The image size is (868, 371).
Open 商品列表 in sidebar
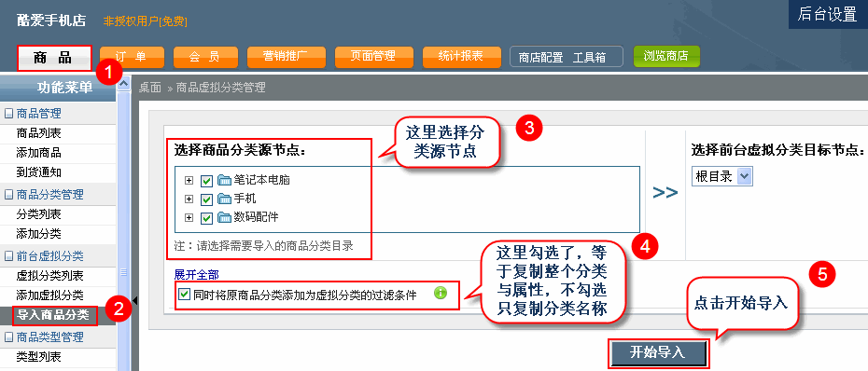pyautogui.click(x=39, y=133)
